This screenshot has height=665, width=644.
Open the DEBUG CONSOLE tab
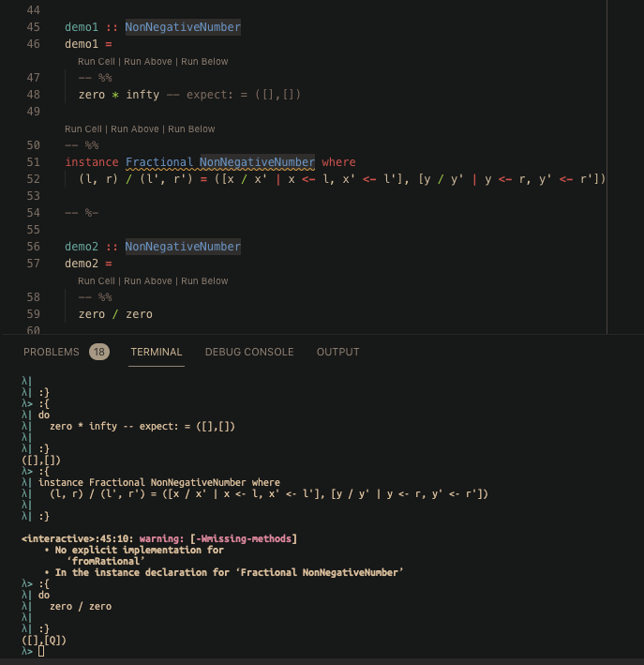click(249, 352)
